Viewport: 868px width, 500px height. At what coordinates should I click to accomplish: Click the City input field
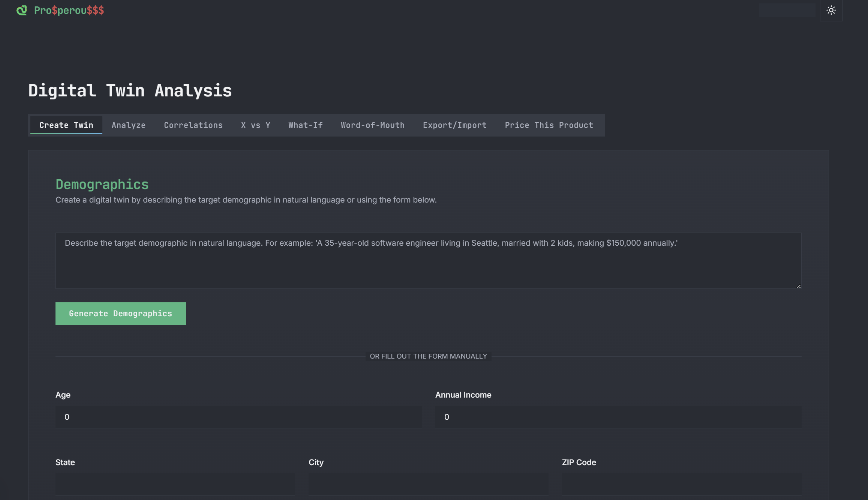pos(428,484)
